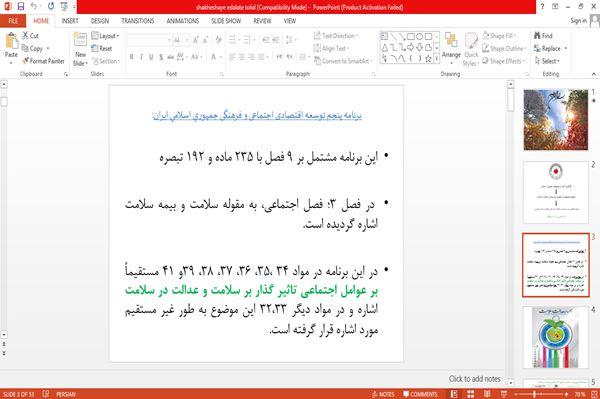Open the font name combo box
This screenshot has height=399, width=600.
(149, 40)
